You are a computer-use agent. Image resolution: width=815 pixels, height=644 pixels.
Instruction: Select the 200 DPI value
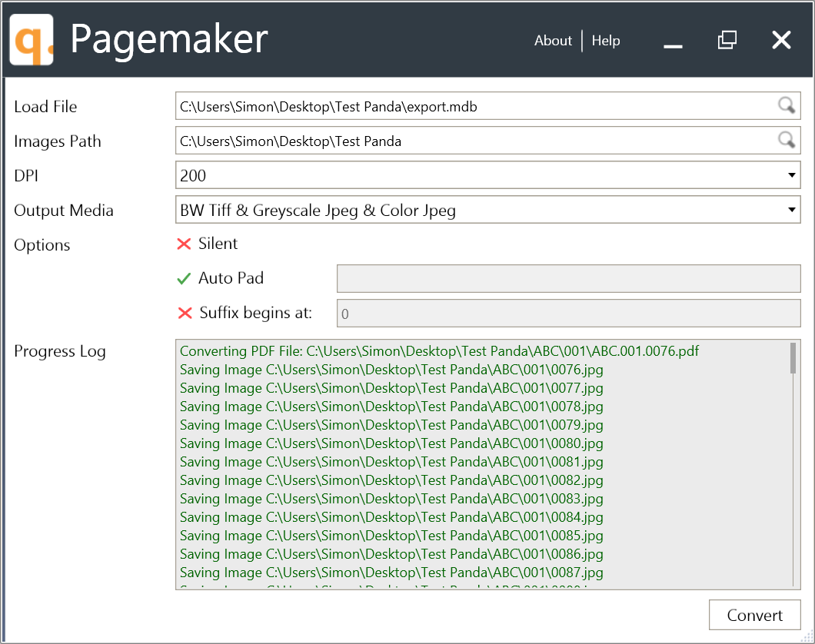[193, 175]
